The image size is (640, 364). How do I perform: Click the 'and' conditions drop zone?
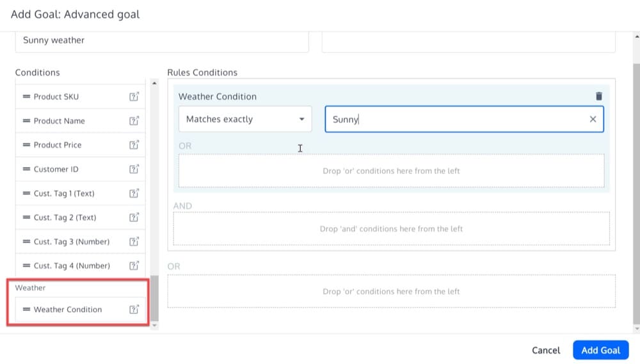[x=391, y=229]
